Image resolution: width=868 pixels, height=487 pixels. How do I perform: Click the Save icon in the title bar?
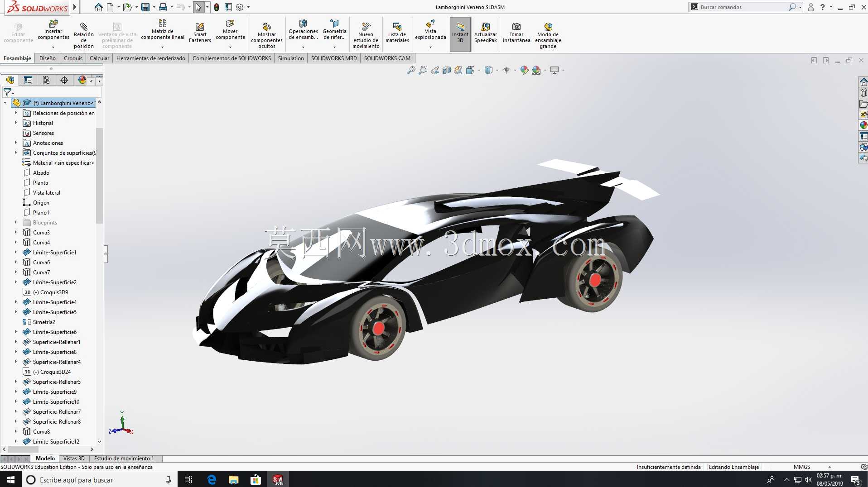(145, 7)
